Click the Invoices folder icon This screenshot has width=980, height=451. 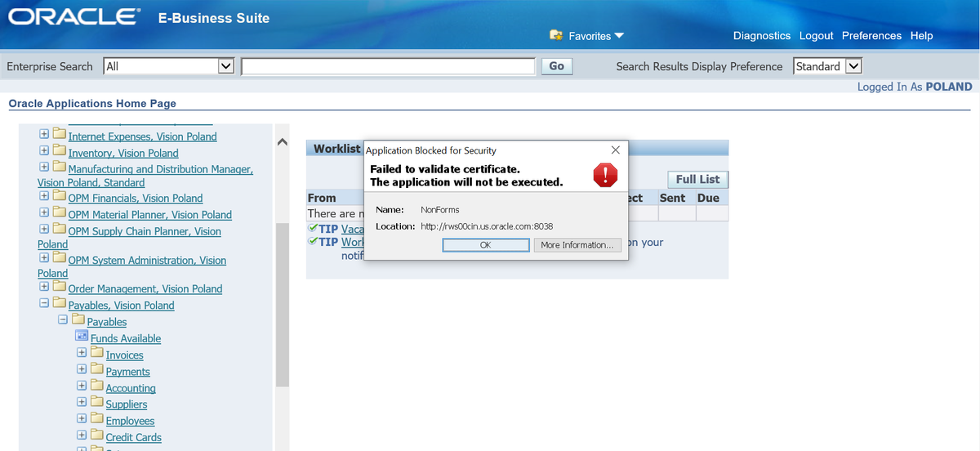[x=96, y=354]
